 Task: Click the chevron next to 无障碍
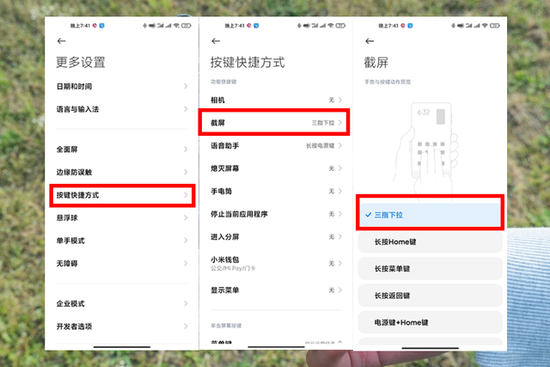tap(186, 263)
